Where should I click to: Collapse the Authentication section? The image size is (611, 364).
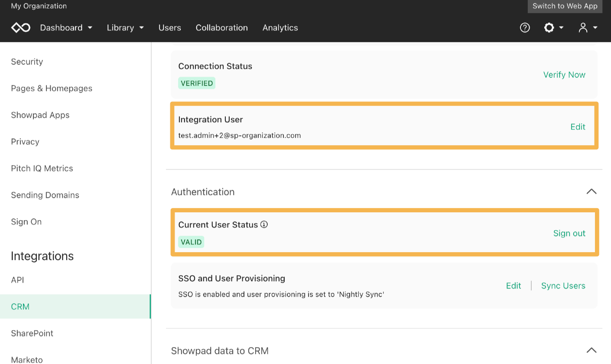click(x=591, y=192)
